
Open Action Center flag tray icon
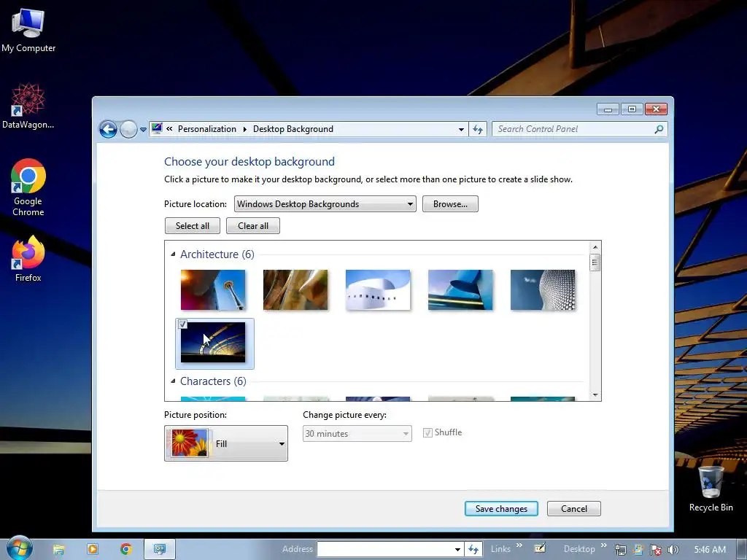pyautogui.click(x=656, y=550)
